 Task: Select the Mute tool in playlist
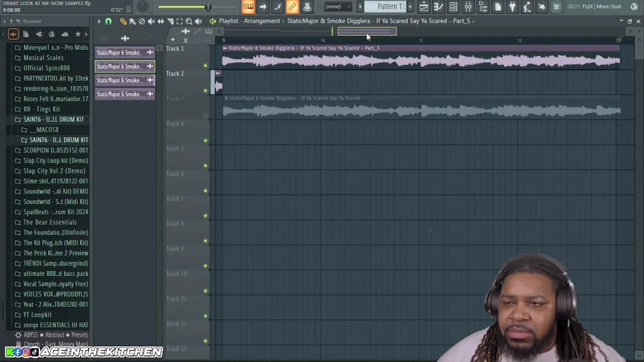(151, 21)
